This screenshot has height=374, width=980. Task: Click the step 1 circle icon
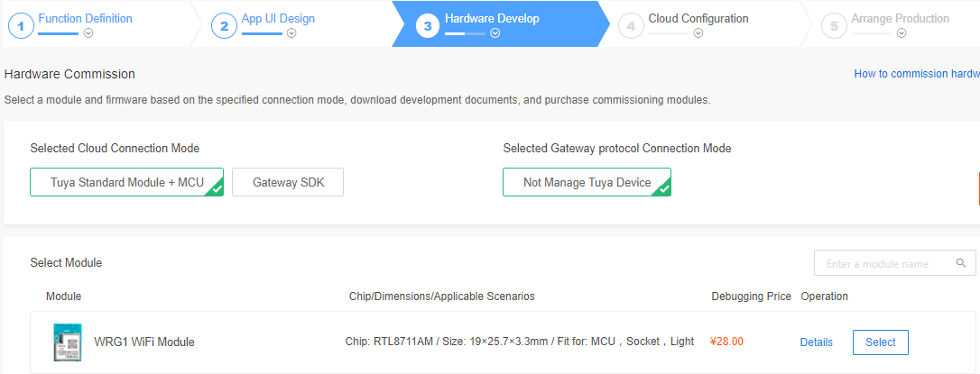[21, 26]
